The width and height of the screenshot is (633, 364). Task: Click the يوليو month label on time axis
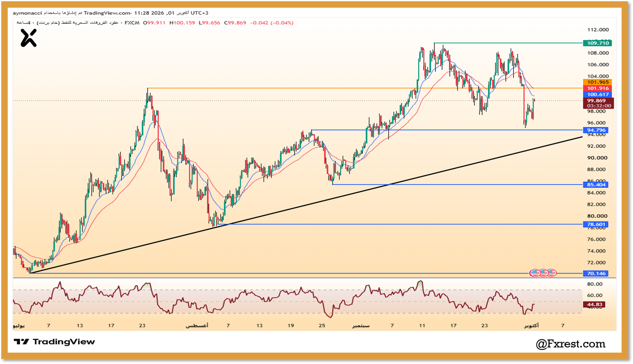point(19,326)
